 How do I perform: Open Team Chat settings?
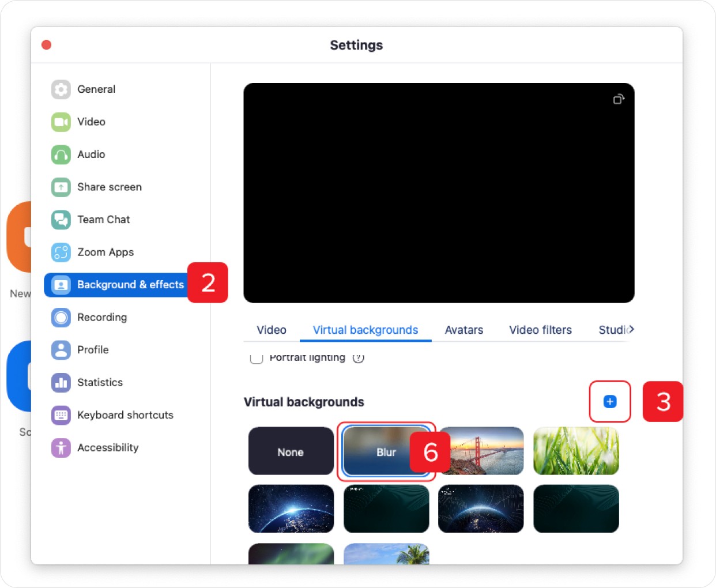pos(91,220)
